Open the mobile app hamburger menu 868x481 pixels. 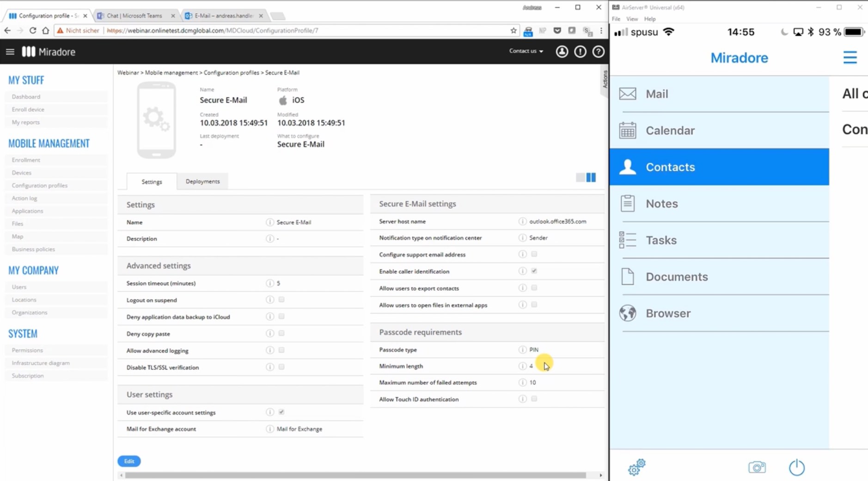point(850,58)
